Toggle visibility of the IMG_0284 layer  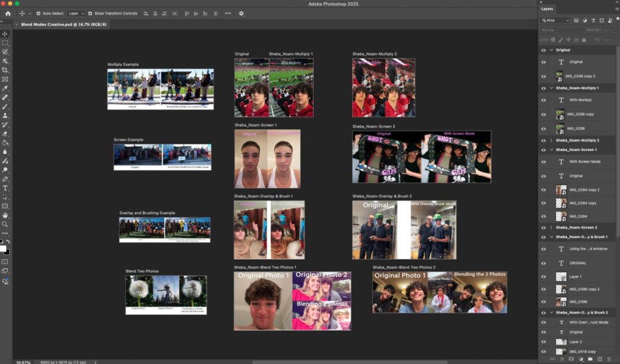543,216
